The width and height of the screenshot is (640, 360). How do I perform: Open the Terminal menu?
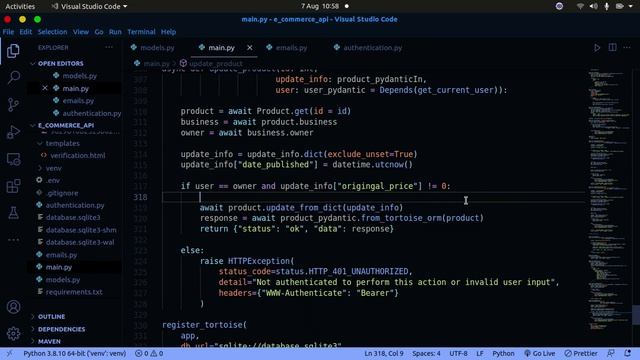pos(141,32)
